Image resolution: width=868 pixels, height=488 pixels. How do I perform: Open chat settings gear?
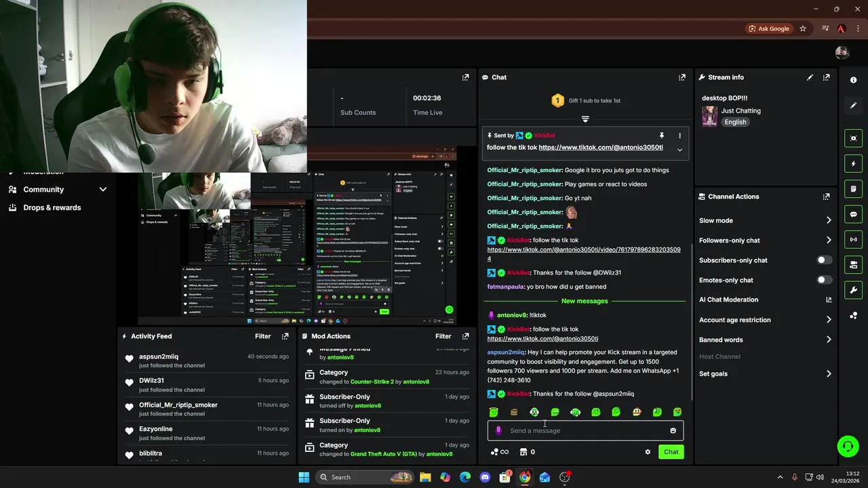(648, 452)
